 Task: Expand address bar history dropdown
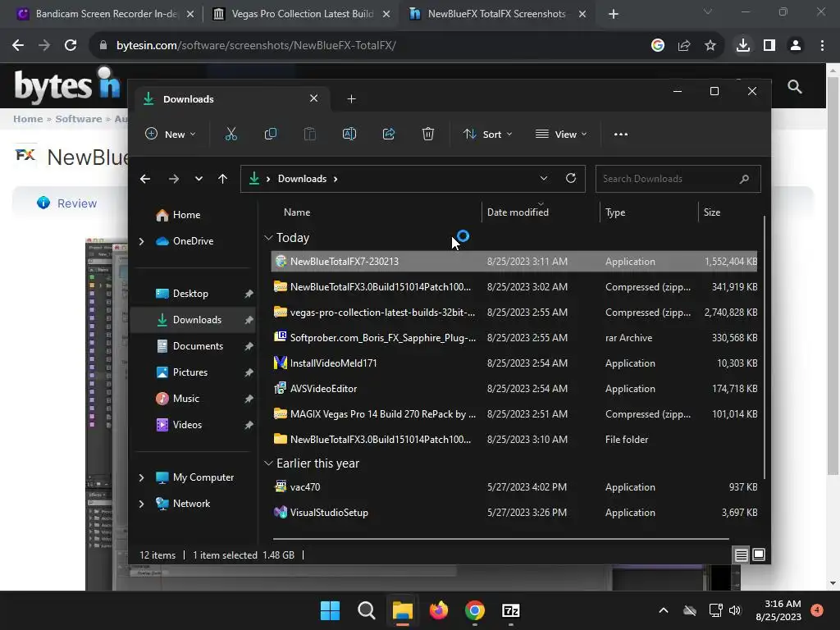(x=544, y=178)
